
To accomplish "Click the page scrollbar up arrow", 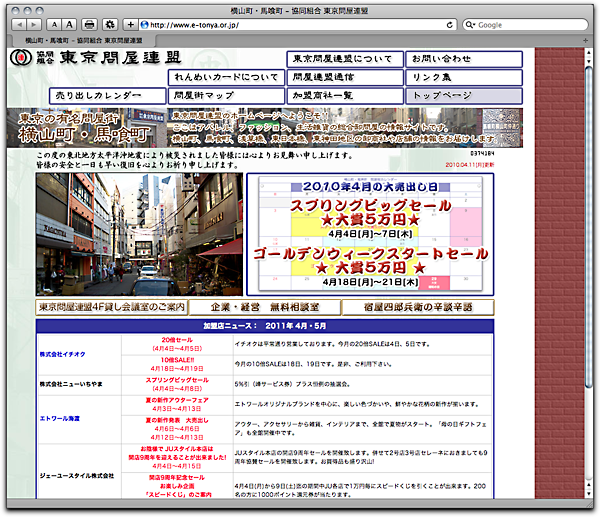I will click(589, 52).
